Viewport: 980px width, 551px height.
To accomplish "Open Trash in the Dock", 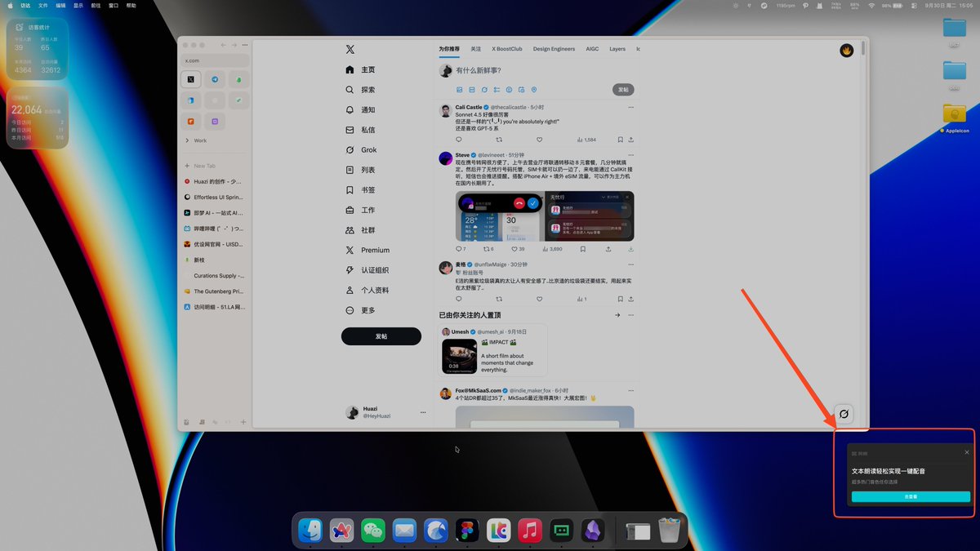I will tap(669, 531).
